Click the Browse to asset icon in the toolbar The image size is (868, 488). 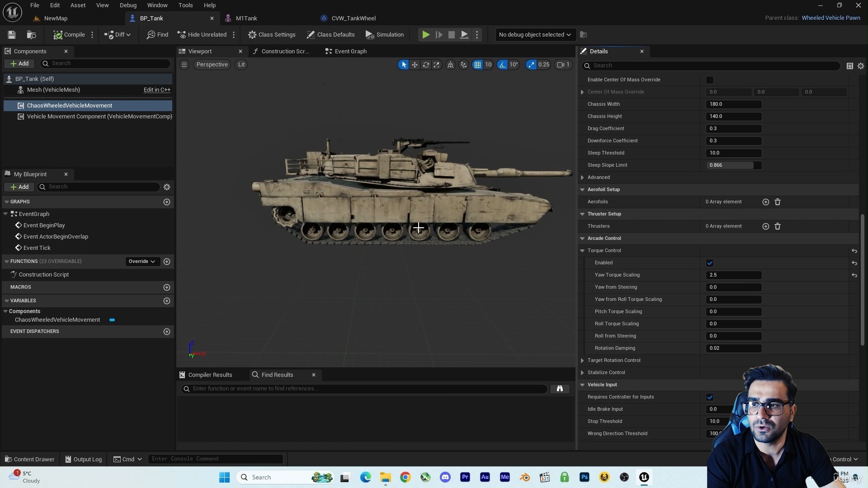31,35
